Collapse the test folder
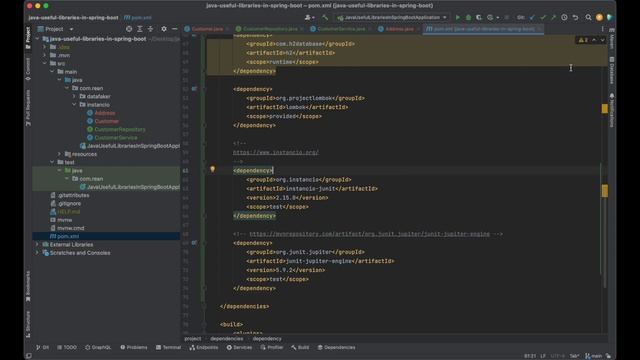The height and width of the screenshot is (360, 640). tap(52, 162)
